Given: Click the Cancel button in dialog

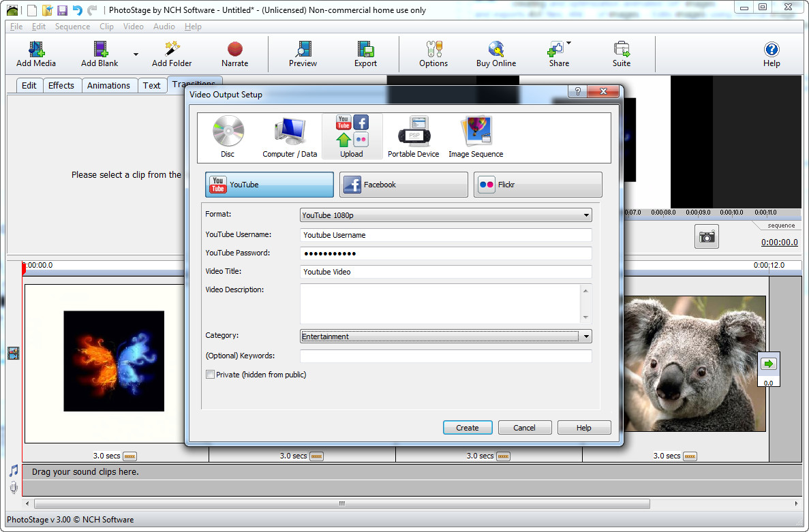Looking at the screenshot, I should [524, 428].
